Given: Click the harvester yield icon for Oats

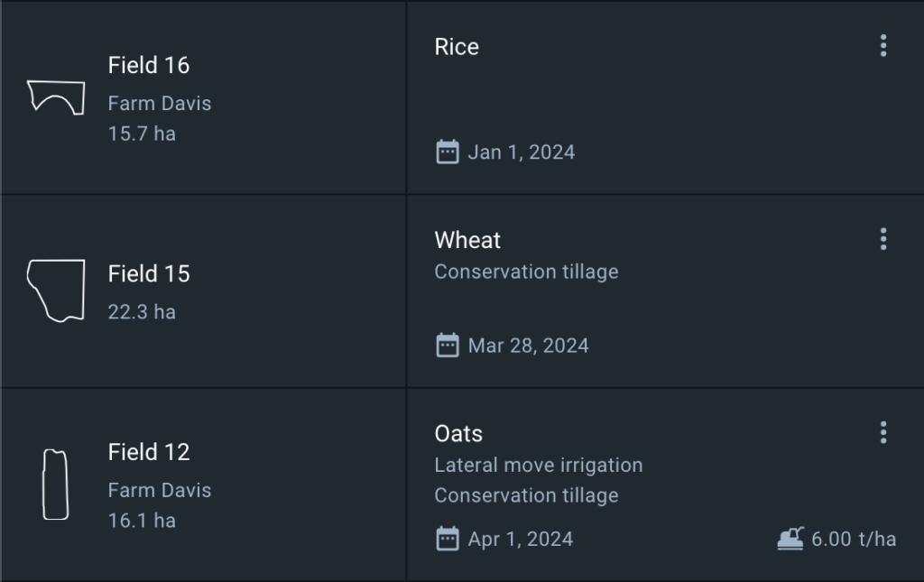Looking at the screenshot, I should click(790, 539).
